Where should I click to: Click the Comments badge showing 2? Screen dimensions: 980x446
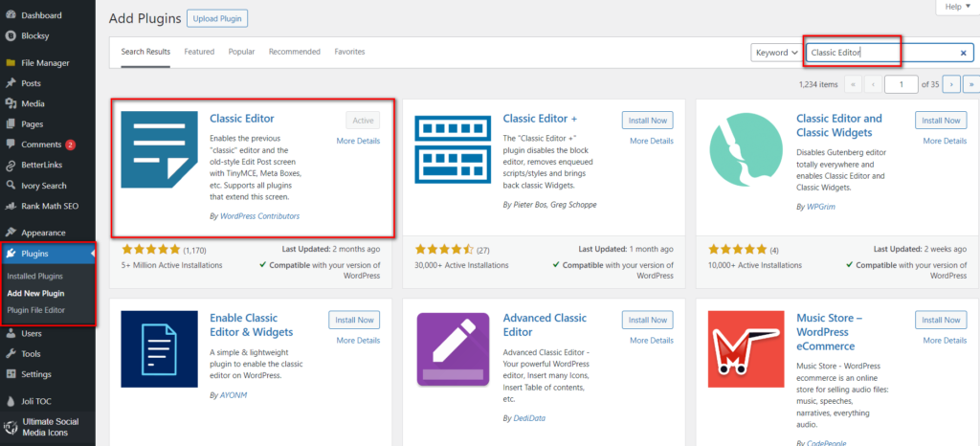click(70, 145)
